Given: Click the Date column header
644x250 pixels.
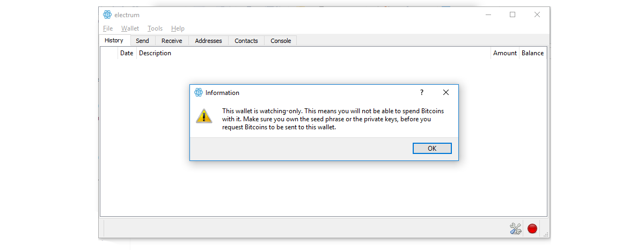Looking at the screenshot, I should (127, 53).
